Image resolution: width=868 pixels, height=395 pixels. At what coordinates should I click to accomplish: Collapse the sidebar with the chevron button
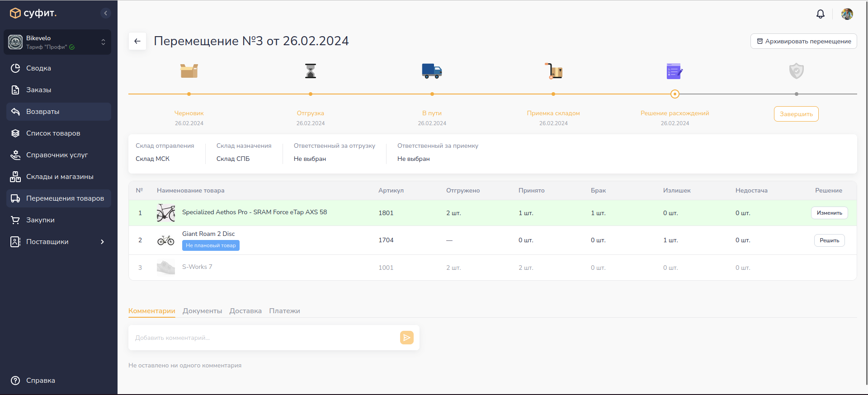[x=106, y=13]
